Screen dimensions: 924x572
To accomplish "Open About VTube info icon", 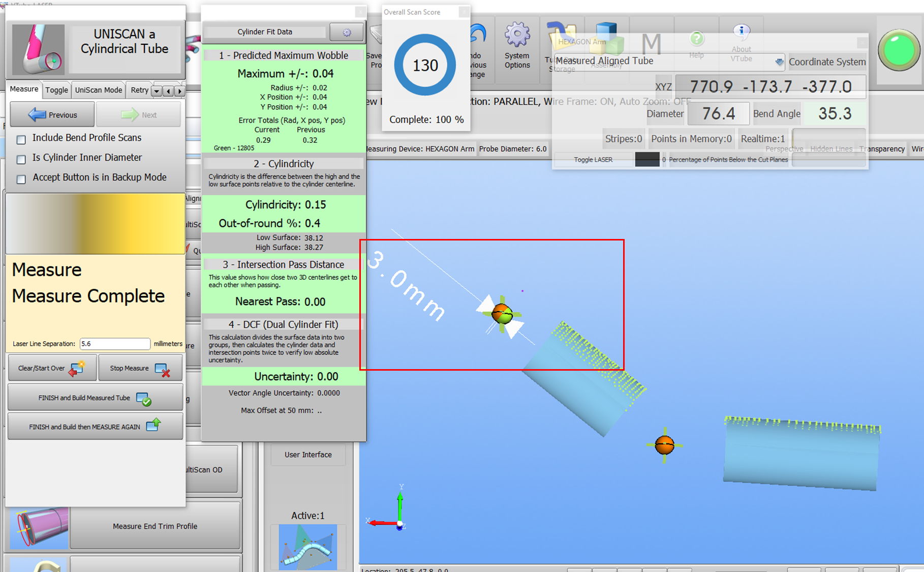I will point(741,32).
